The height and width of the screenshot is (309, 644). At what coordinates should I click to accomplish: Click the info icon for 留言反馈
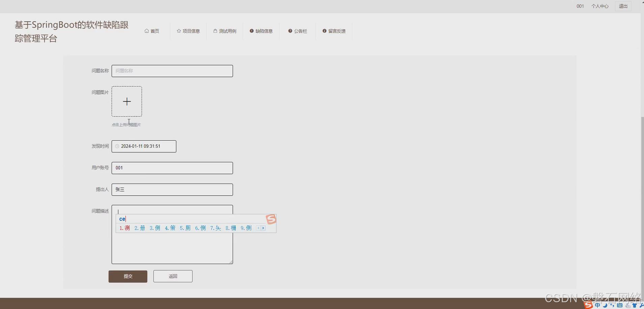click(324, 31)
